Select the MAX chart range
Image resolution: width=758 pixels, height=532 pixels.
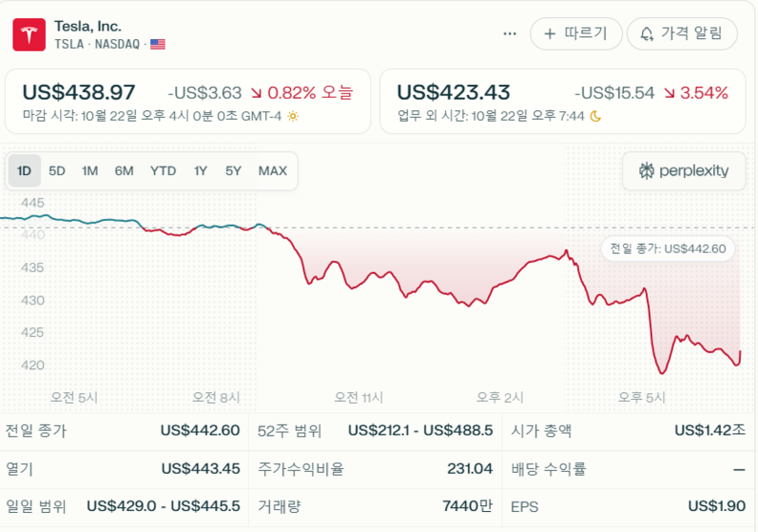coord(273,171)
